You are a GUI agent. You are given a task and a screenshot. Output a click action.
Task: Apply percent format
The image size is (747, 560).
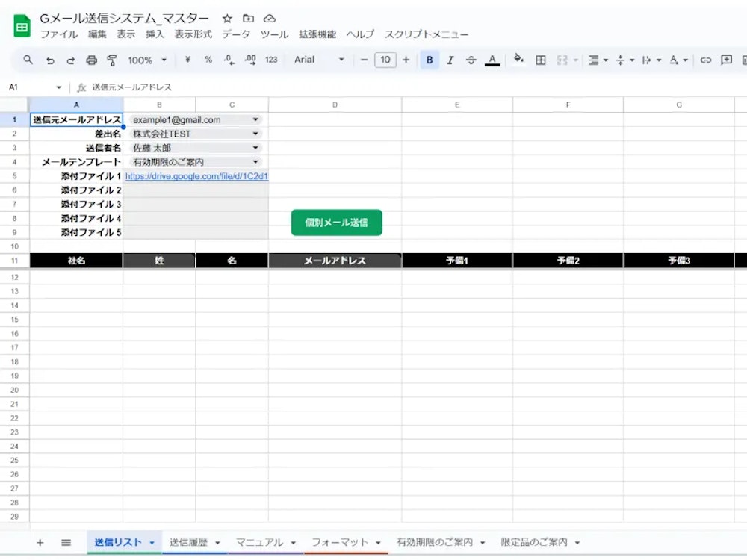pos(208,60)
